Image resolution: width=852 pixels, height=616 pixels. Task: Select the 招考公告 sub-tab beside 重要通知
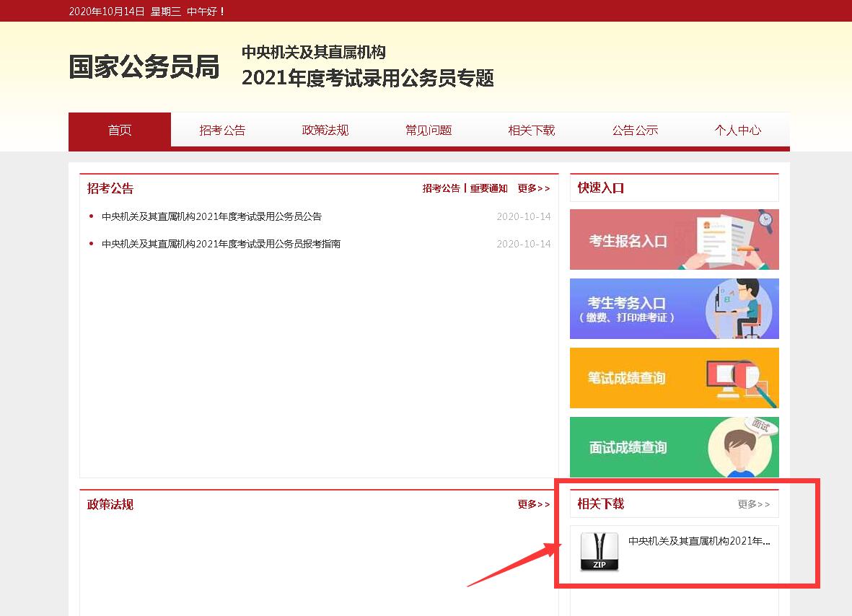[441, 188]
